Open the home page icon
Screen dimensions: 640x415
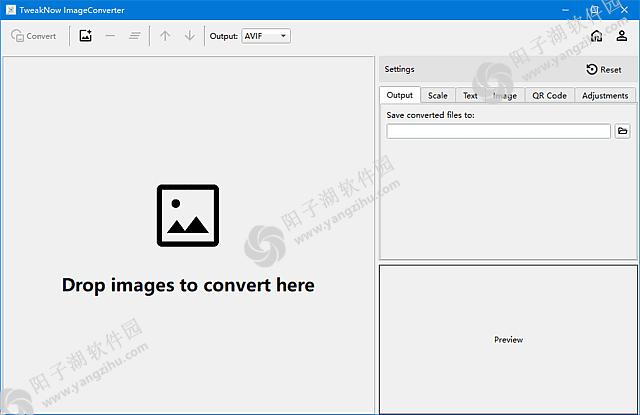click(596, 36)
